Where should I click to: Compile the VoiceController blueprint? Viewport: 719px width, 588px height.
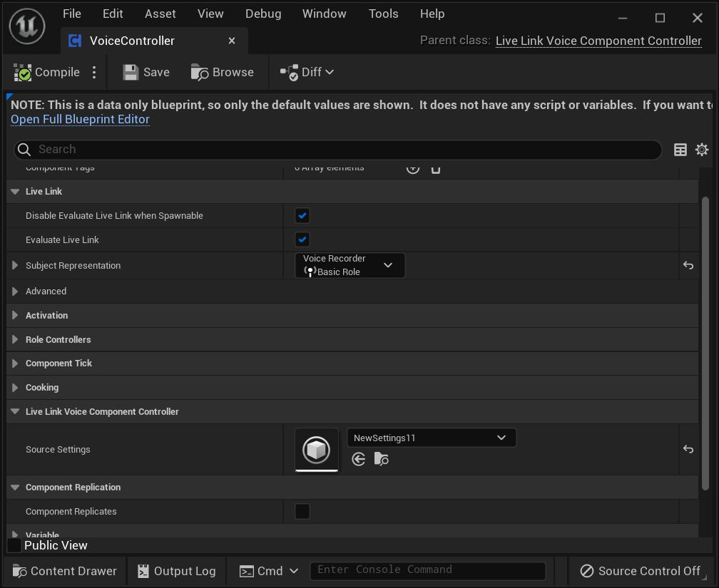point(50,72)
